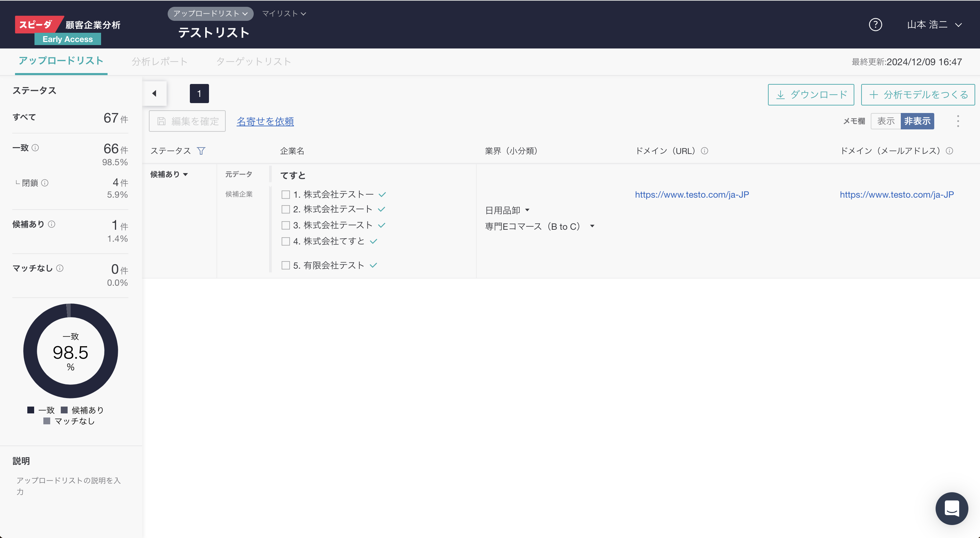Click the 名寄せを依頼 link
The image size is (980, 538).
point(265,121)
